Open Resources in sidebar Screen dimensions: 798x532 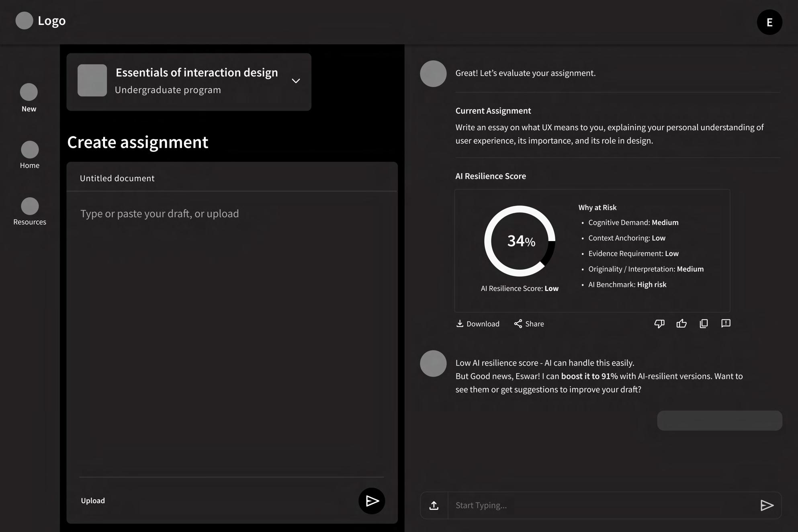pyautogui.click(x=30, y=212)
